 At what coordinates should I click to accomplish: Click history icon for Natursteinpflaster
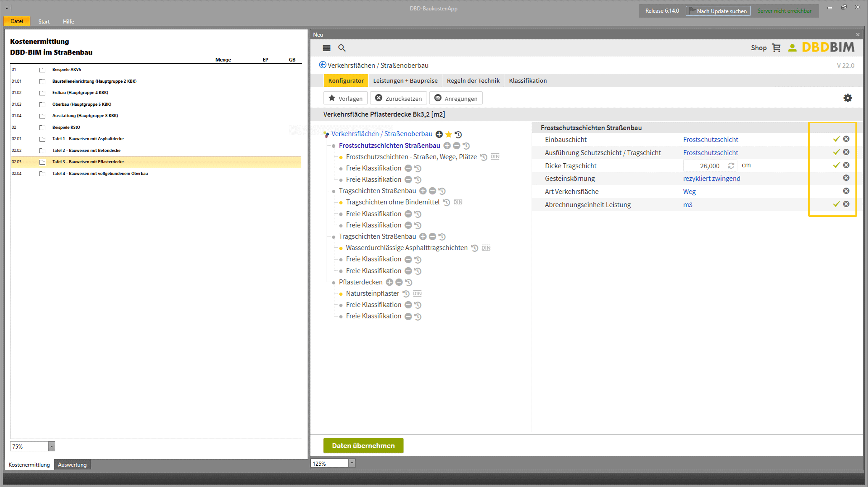[x=406, y=293]
